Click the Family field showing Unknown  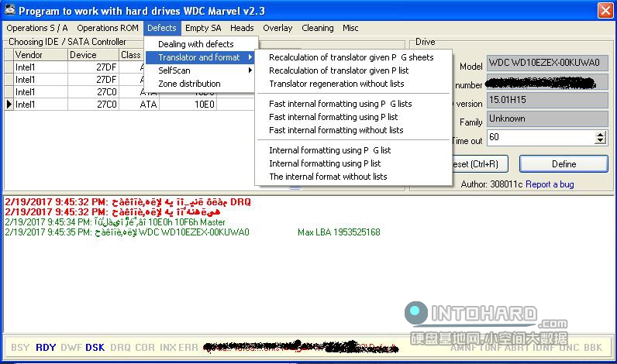coord(547,118)
